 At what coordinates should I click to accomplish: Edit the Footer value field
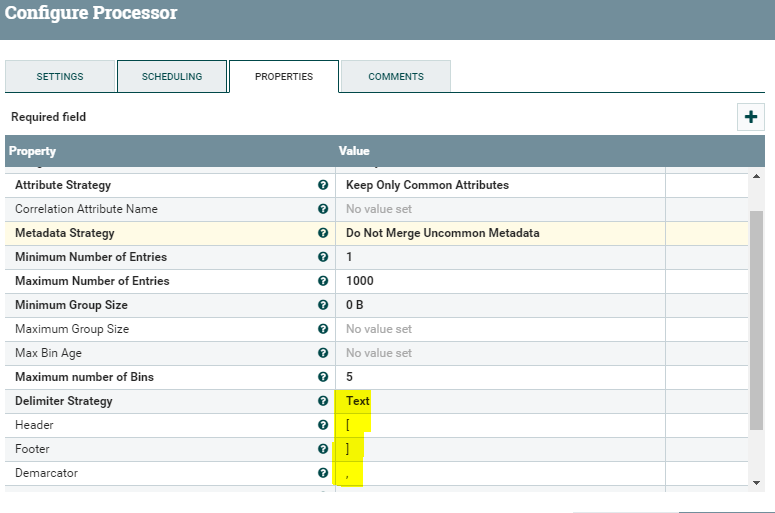(500, 449)
